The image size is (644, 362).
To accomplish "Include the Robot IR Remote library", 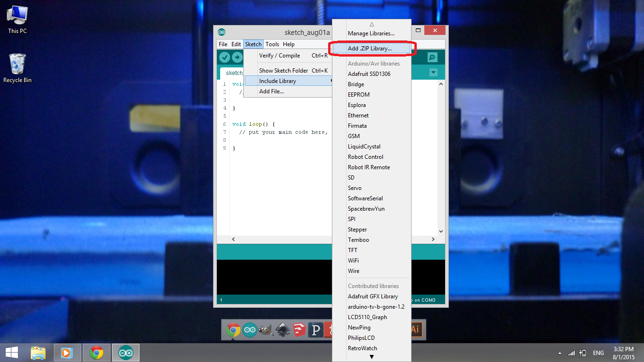I will click(x=372, y=167).
